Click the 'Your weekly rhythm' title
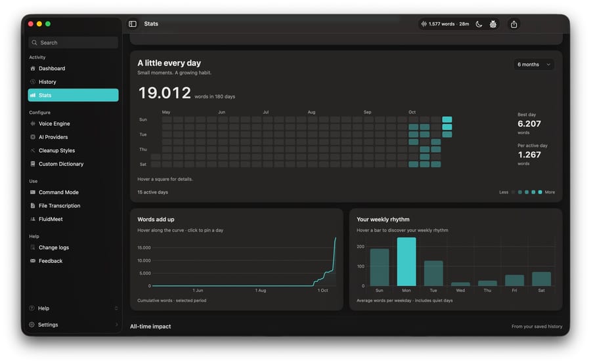 (x=383, y=219)
